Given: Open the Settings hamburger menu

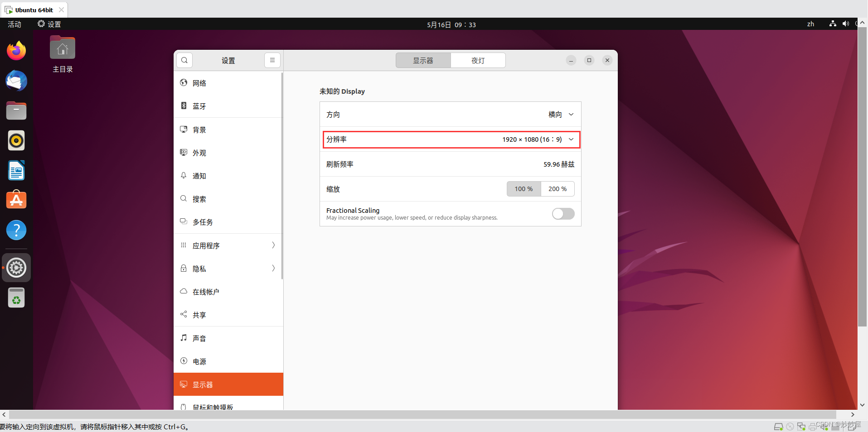Looking at the screenshot, I should click(272, 60).
